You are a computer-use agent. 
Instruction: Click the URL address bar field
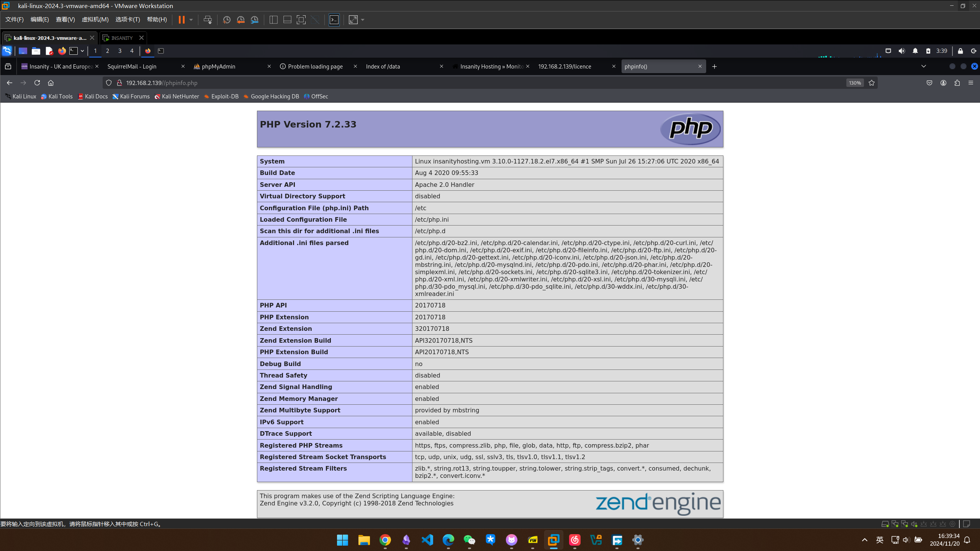coord(460,83)
